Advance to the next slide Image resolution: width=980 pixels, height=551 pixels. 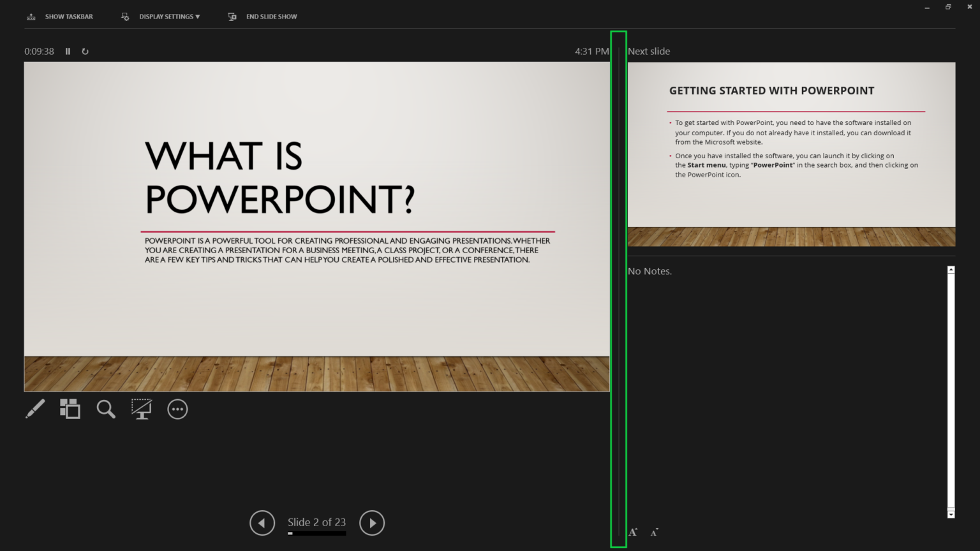tap(372, 522)
